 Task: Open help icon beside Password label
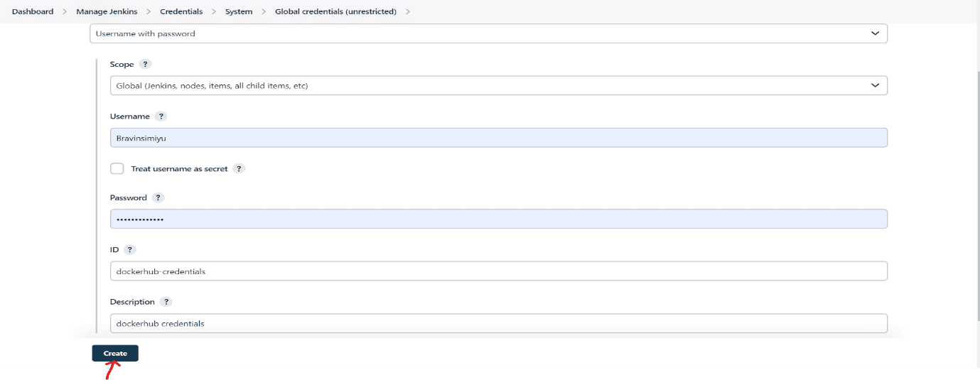(158, 197)
